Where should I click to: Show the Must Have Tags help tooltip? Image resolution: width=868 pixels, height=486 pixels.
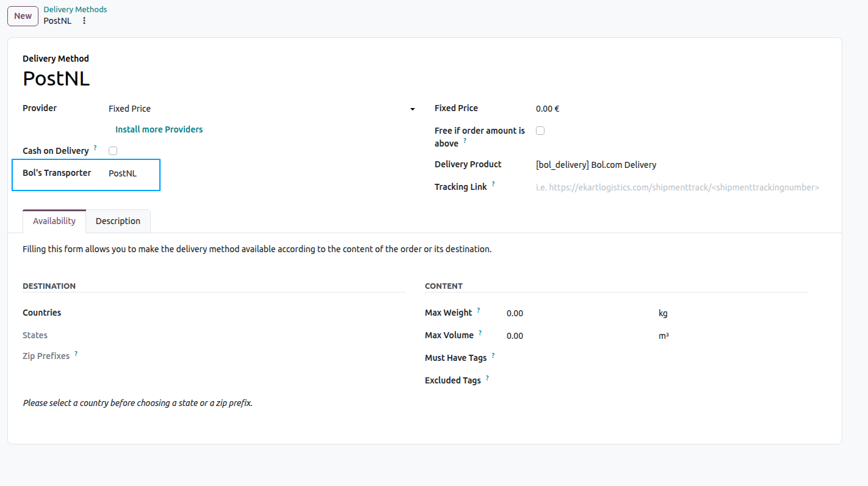493,355
